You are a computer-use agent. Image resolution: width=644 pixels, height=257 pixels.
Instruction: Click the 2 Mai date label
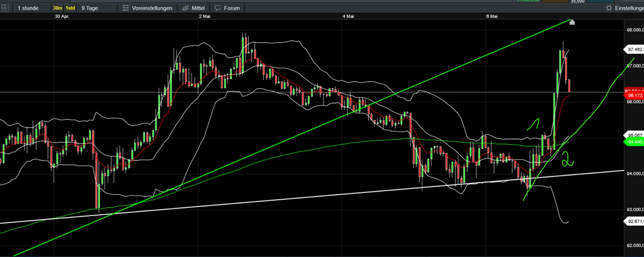click(205, 16)
